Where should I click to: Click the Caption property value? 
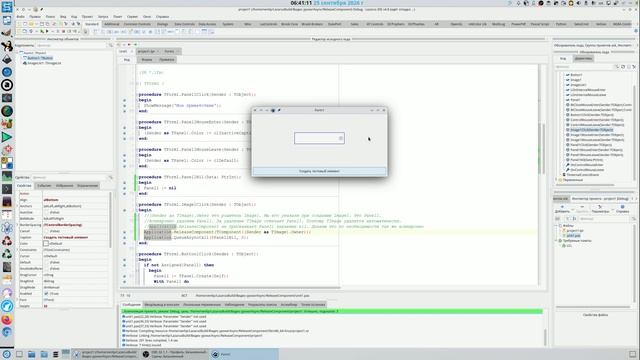click(x=76, y=237)
